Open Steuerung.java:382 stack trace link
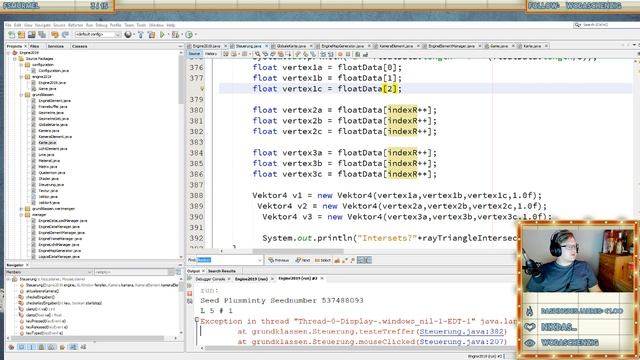 (x=462, y=332)
